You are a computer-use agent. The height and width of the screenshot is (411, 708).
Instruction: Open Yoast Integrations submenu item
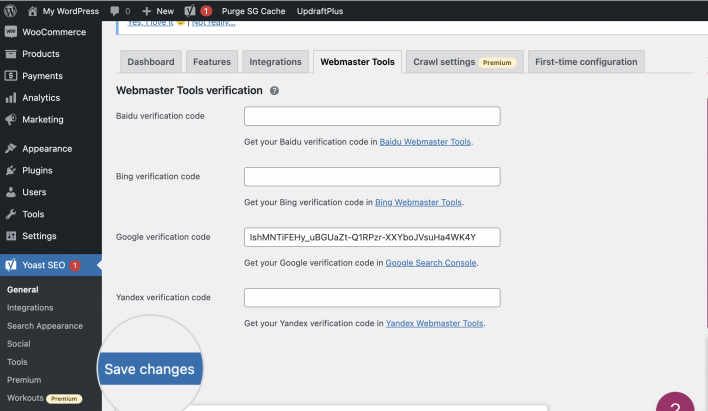[x=30, y=308]
